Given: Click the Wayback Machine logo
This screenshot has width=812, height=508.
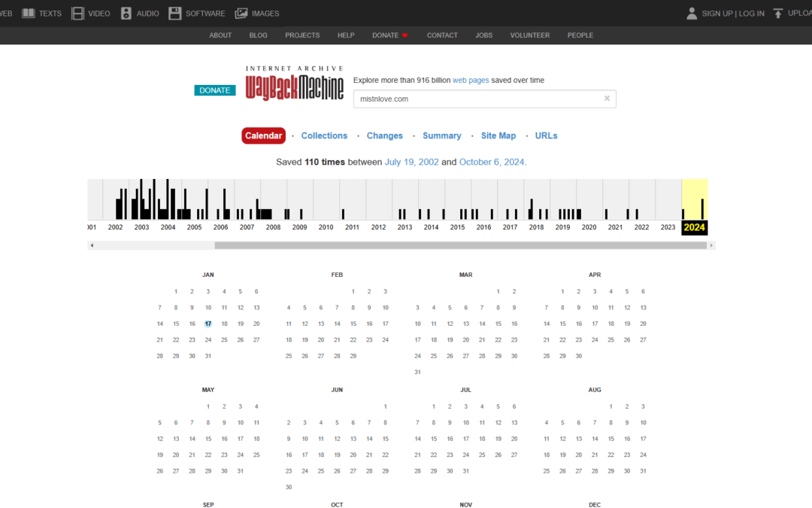Looking at the screenshot, I should coord(294,84).
